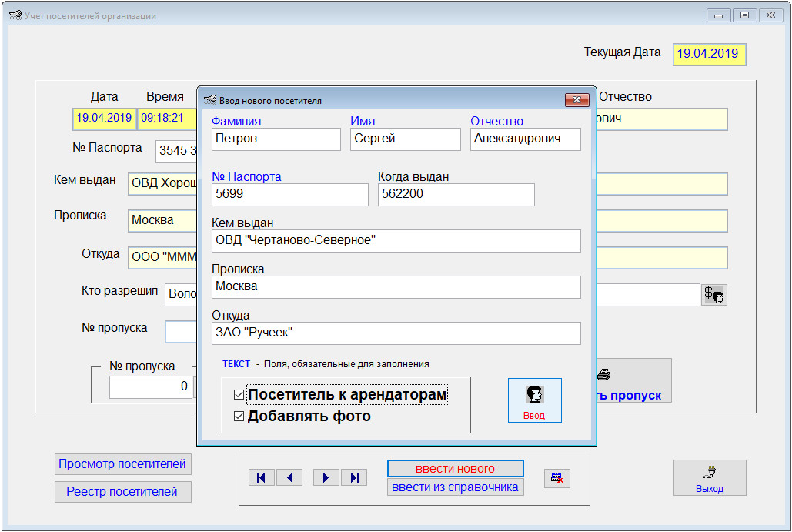Screen dimensions: 792x532
Task: Click the Кем выдан field in dialog
Action: click(396, 241)
